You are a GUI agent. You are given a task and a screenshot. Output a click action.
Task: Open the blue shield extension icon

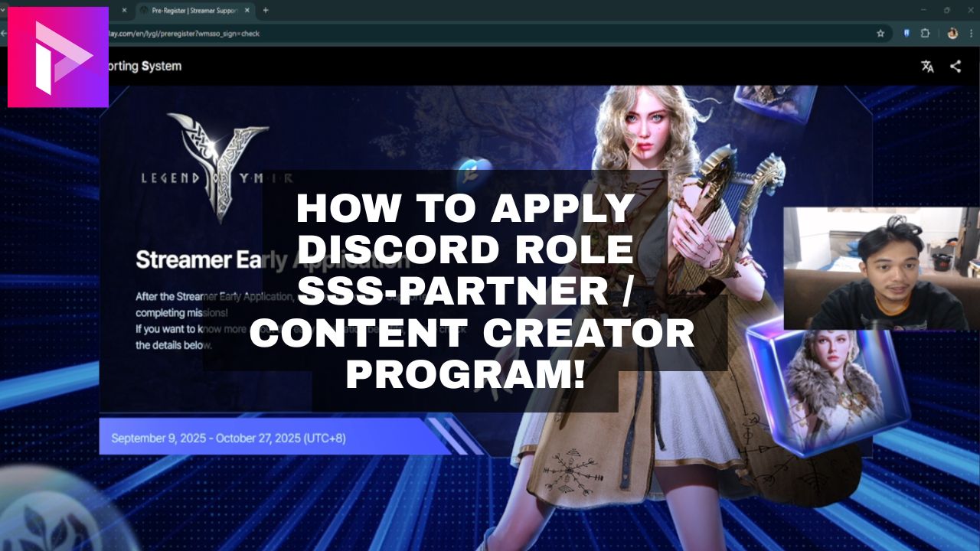pyautogui.click(x=907, y=34)
